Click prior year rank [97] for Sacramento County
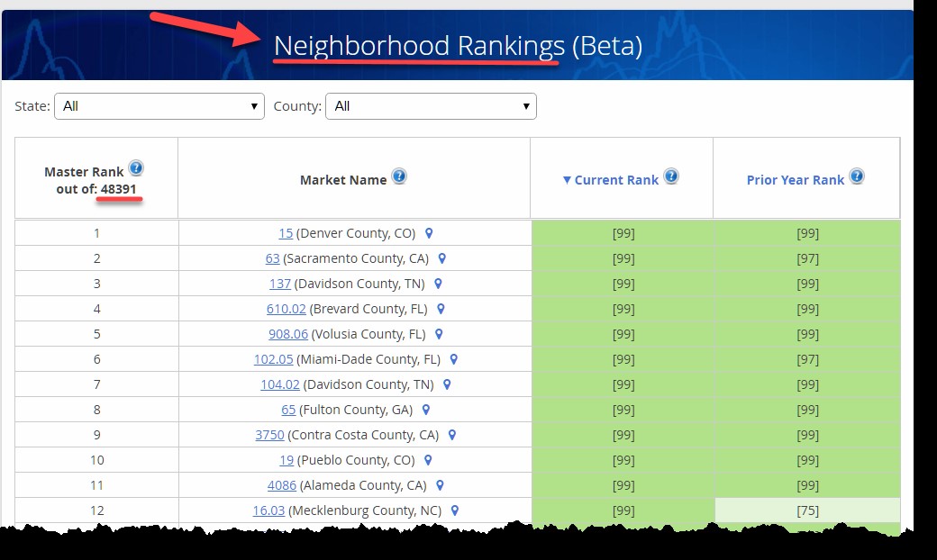 pyautogui.click(x=807, y=258)
